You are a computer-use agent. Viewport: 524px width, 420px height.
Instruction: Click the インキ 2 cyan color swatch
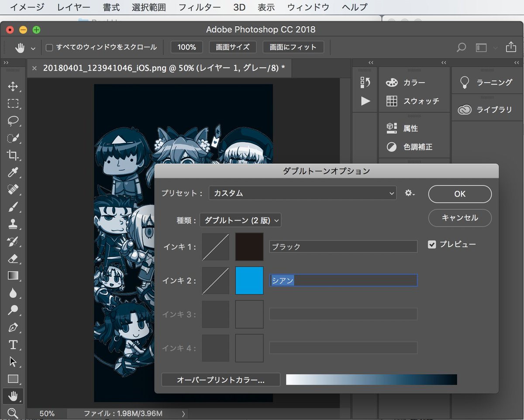point(249,280)
